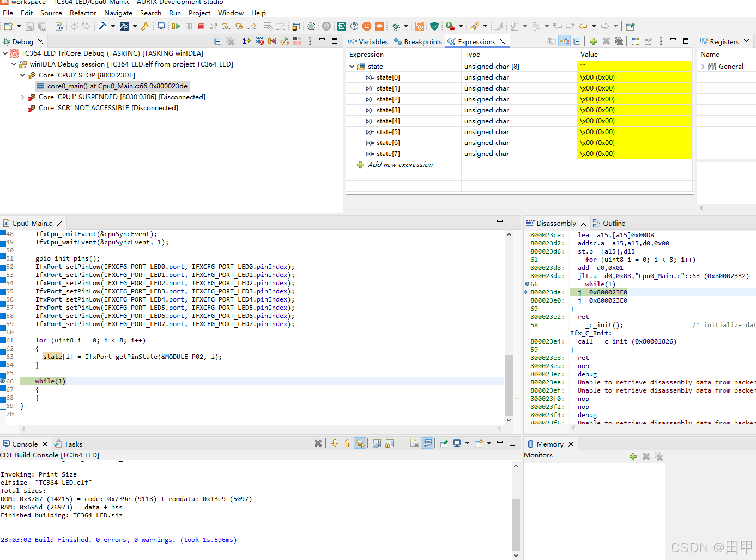This screenshot has width=756, height=560.
Task: Click console next error down arrow
Action: tap(335, 444)
